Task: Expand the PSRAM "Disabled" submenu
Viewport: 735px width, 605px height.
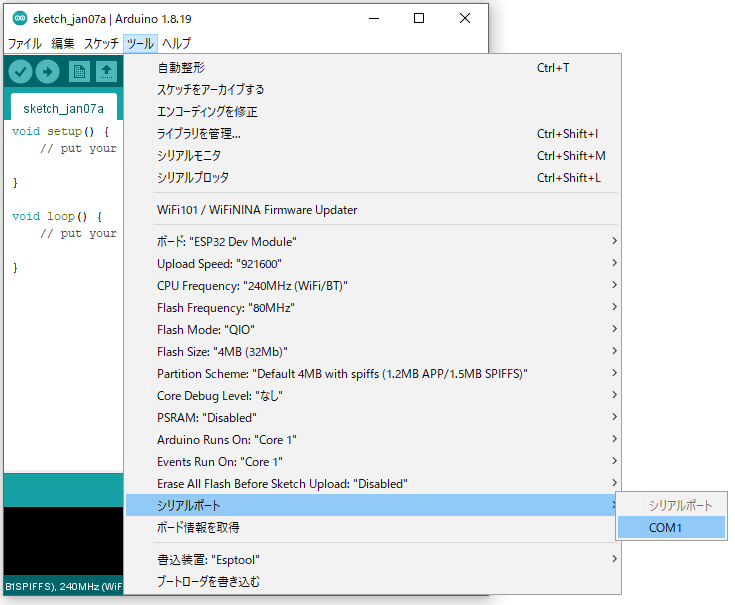Action: [x=373, y=418]
